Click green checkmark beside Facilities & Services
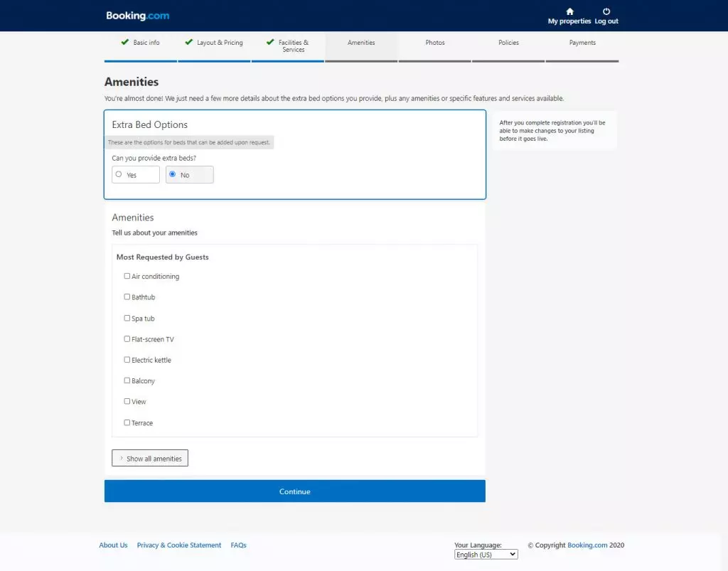 [270, 42]
